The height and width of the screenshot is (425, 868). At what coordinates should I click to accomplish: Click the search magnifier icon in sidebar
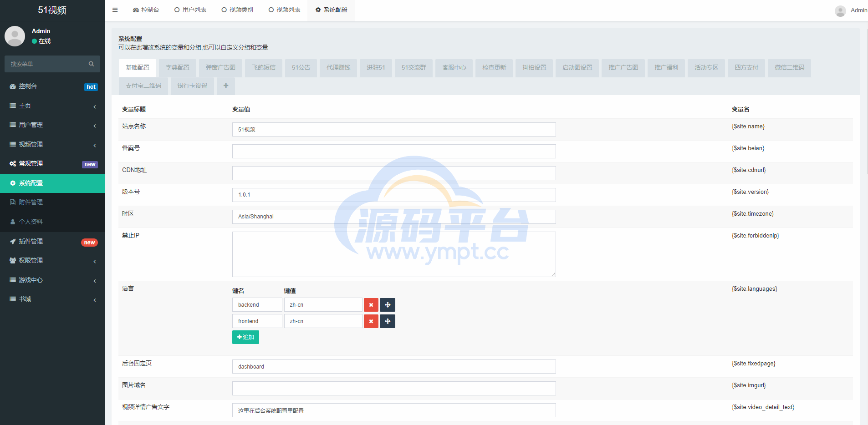tap(91, 64)
